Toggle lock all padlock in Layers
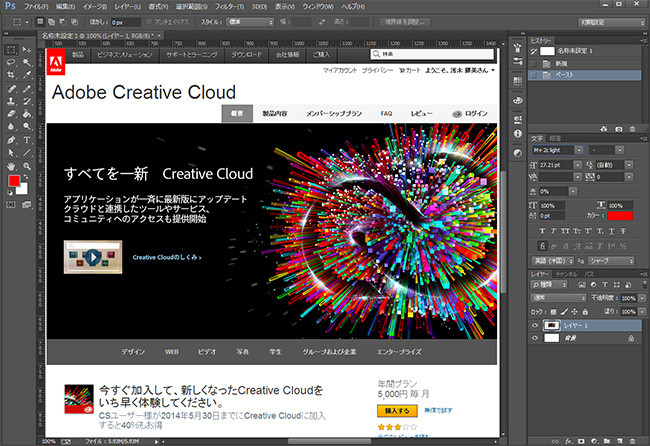Screen dimensions: 650x446 pyautogui.click(x=585, y=312)
